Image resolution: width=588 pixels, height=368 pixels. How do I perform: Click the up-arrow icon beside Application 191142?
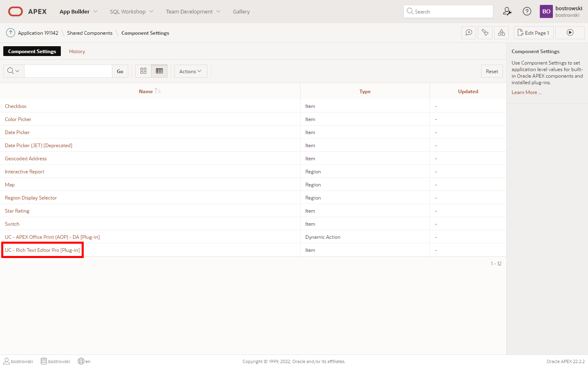(11, 33)
